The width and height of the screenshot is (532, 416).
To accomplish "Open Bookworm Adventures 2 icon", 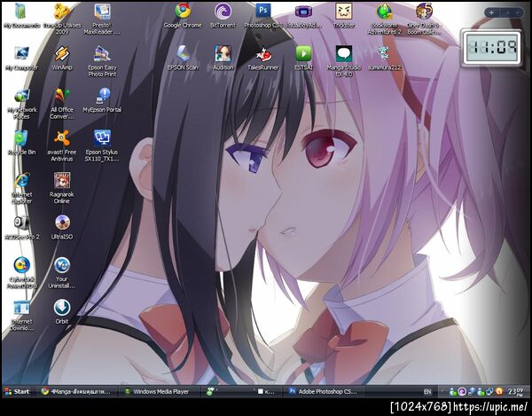I will click(384, 19).
